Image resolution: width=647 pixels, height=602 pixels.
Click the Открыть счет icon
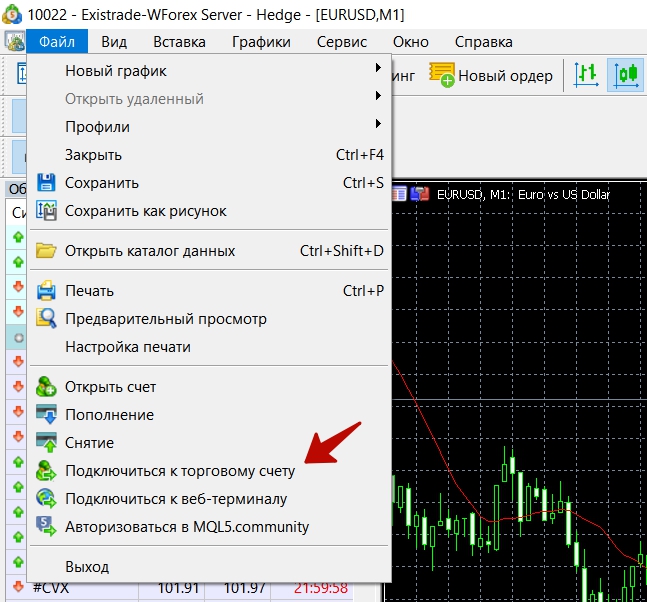pos(46,387)
